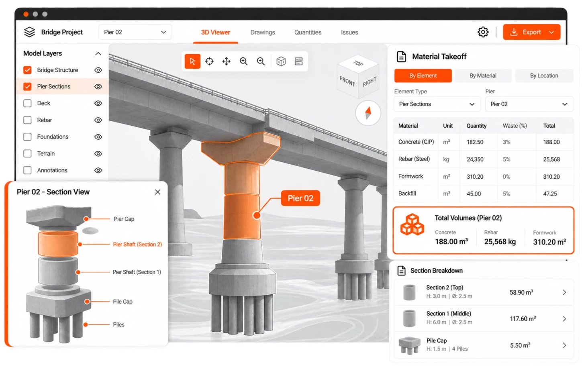Click the Pile Cap thumbnail in Section Breakdown
Viewport: 588px width, 369px height.
(x=409, y=345)
